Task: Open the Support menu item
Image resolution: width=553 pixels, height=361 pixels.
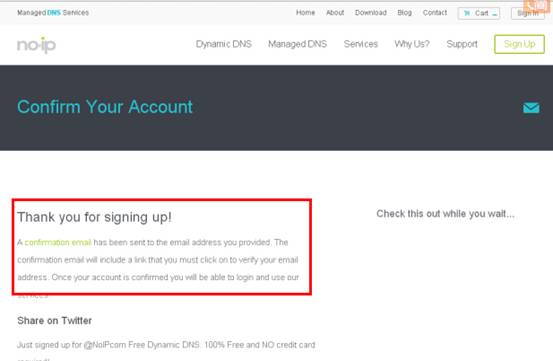Action: [462, 44]
